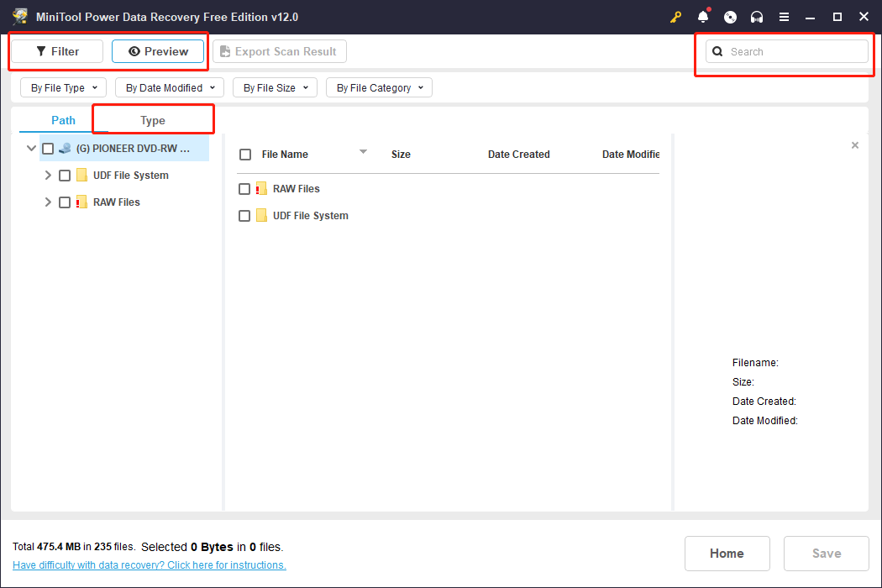Click inside the Search input field

pyautogui.click(x=787, y=52)
